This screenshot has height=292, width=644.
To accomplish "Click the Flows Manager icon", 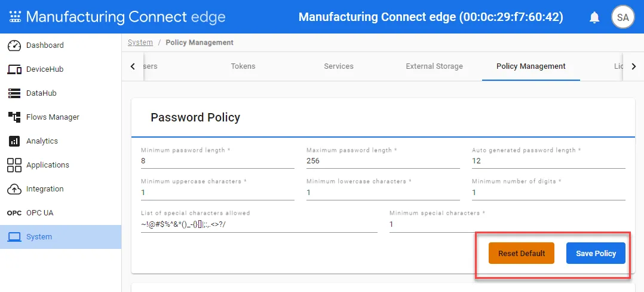I will point(14,117).
